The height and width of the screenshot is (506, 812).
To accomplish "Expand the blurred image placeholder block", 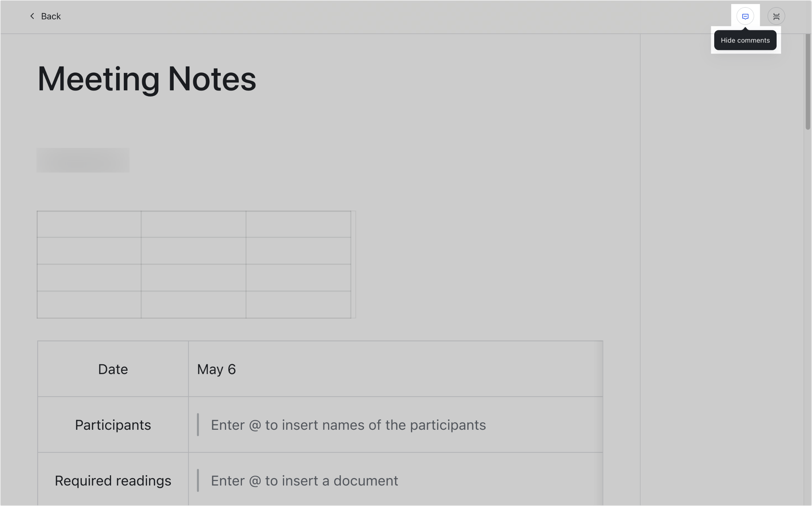I will coord(83,160).
